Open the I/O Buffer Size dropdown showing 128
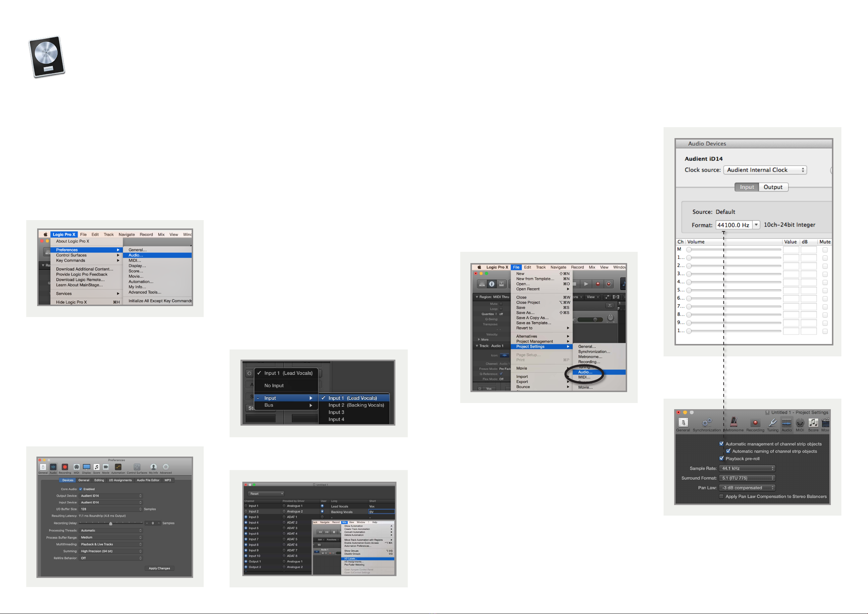This screenshot has width=868, height=614. pos(111,509)
